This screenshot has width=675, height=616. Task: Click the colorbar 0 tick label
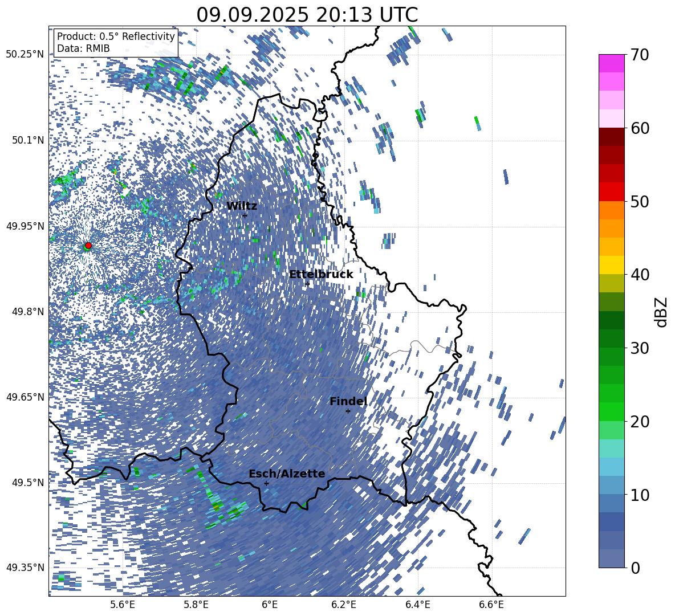pos(636,568)
